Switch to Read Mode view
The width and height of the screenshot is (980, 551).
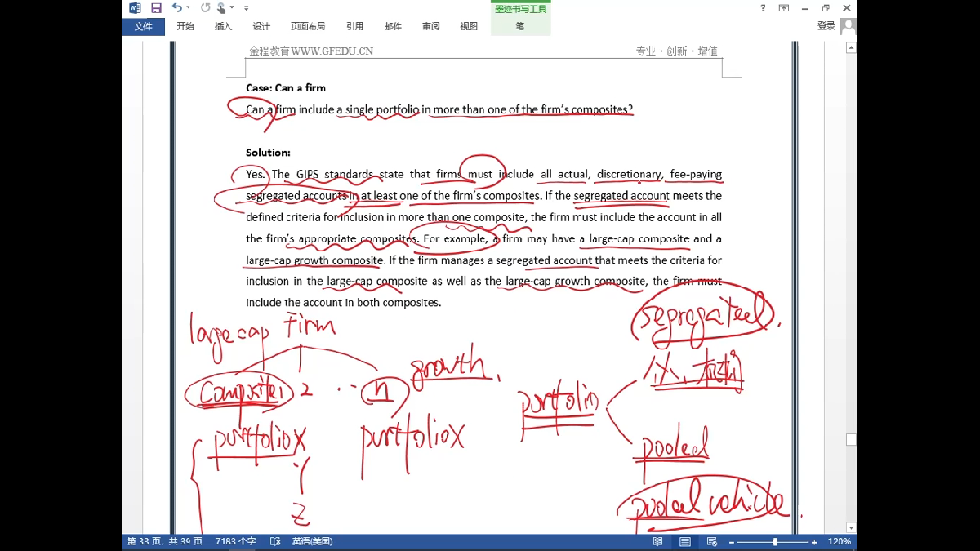click(658, 542)
